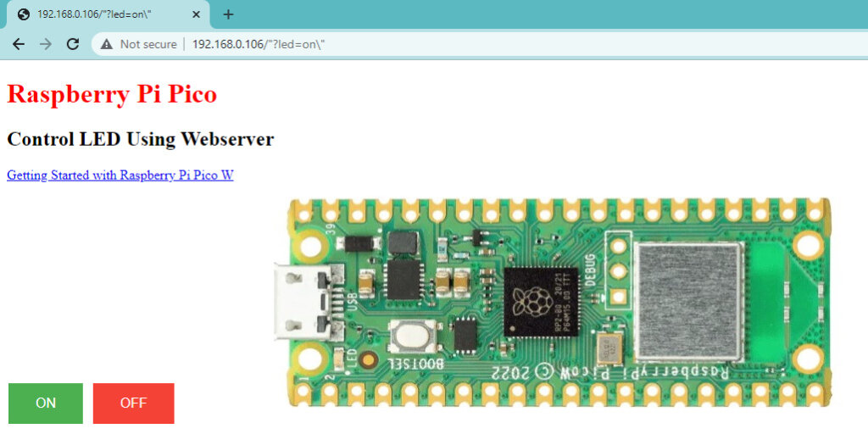868x434 pixels.
Task: Click the globe favicon on the tab
Action: point(23,15)
